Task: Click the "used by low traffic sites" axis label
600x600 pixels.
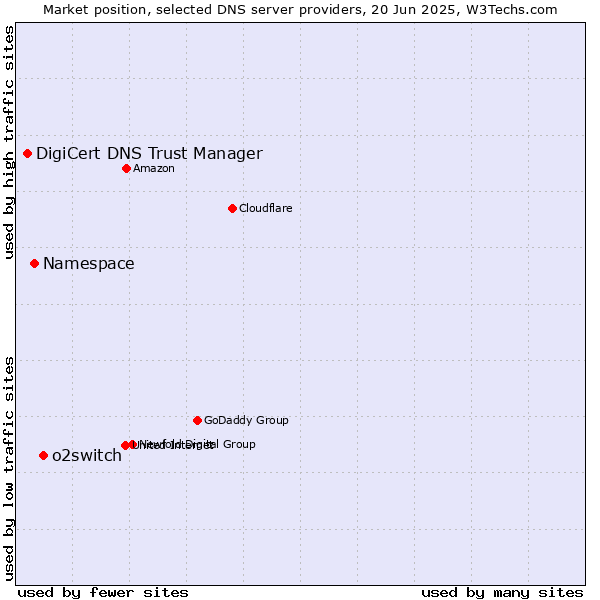Action: [8, 470]
